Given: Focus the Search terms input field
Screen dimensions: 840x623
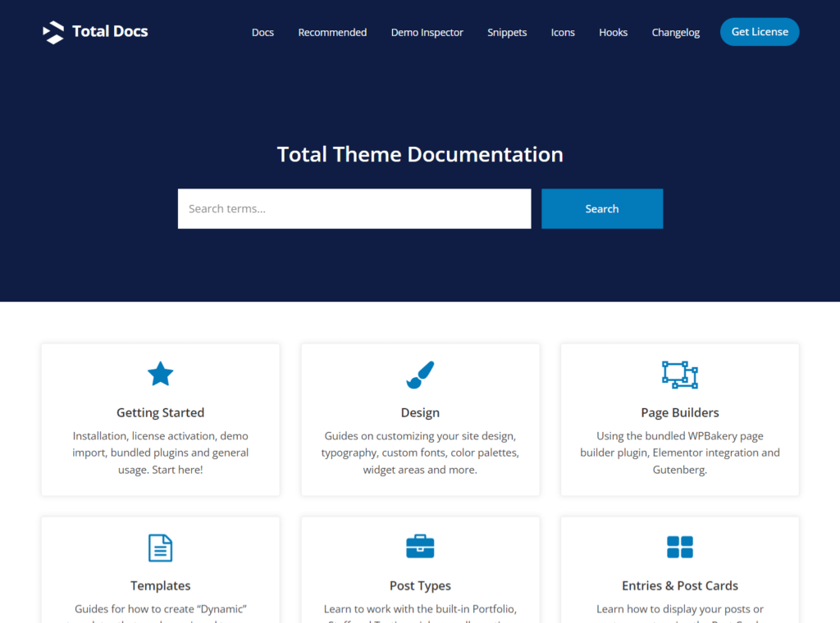Looking at the screenshot, I should click(x=354, y=209).
